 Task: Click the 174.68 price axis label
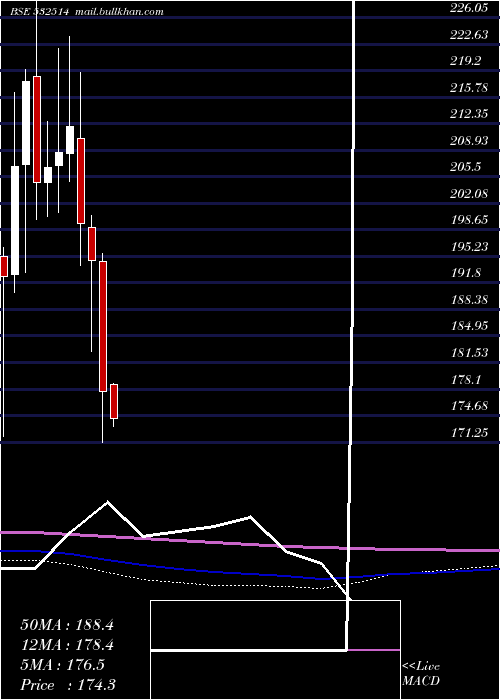(x=469, y=406)
